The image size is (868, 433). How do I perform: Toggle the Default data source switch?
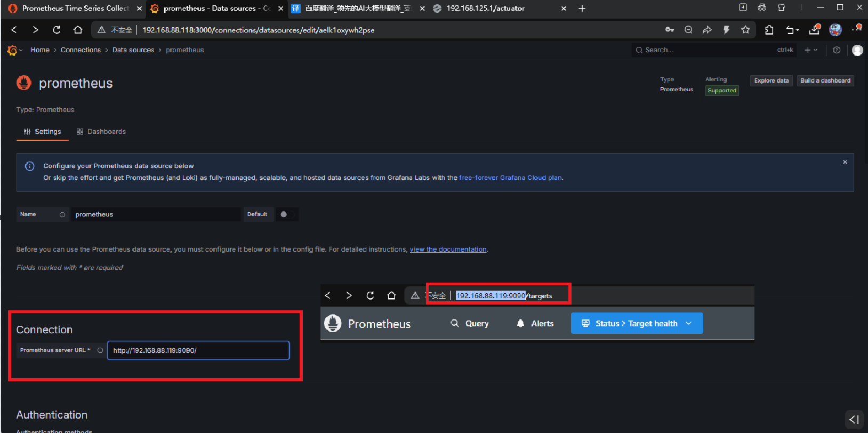(x=287, y=214)
